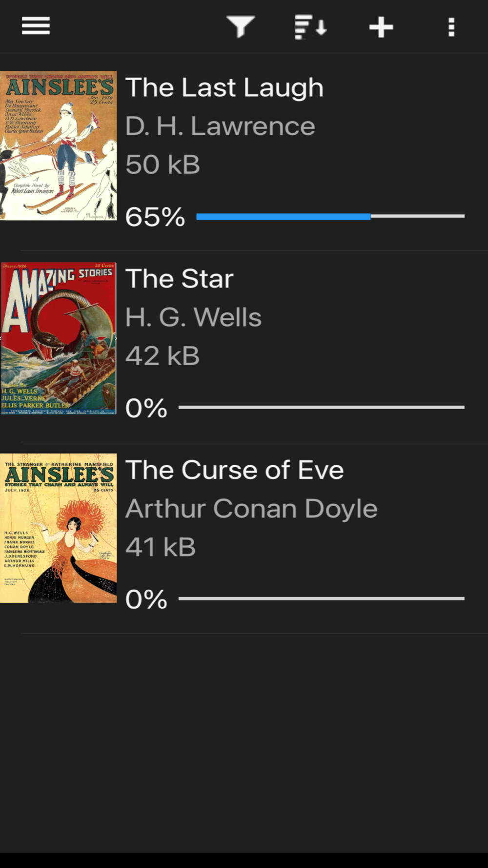Open The Star Amazing Stories cover
This screenshot has width=488, height=868.
click(x=59, y=338)
